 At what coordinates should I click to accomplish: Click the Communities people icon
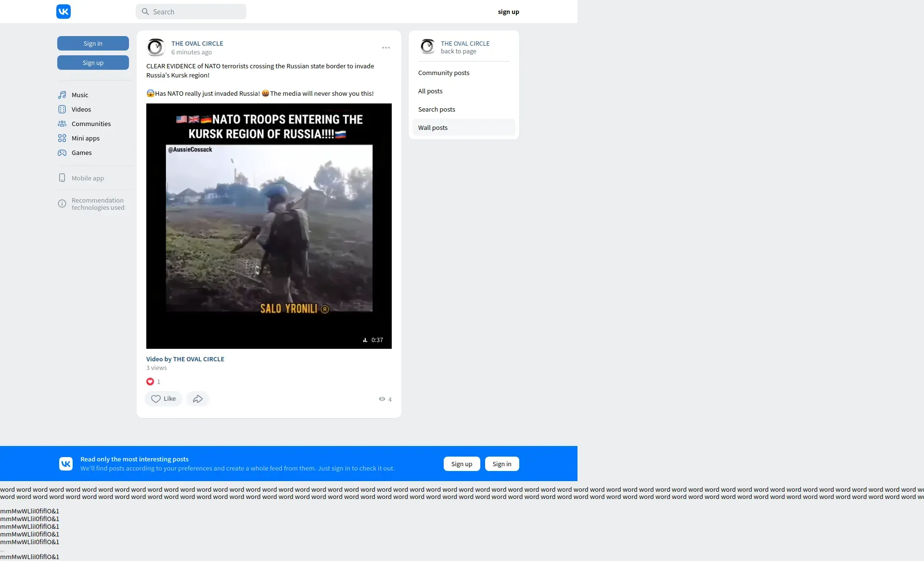pyautogui.click(x=62, y=124)
